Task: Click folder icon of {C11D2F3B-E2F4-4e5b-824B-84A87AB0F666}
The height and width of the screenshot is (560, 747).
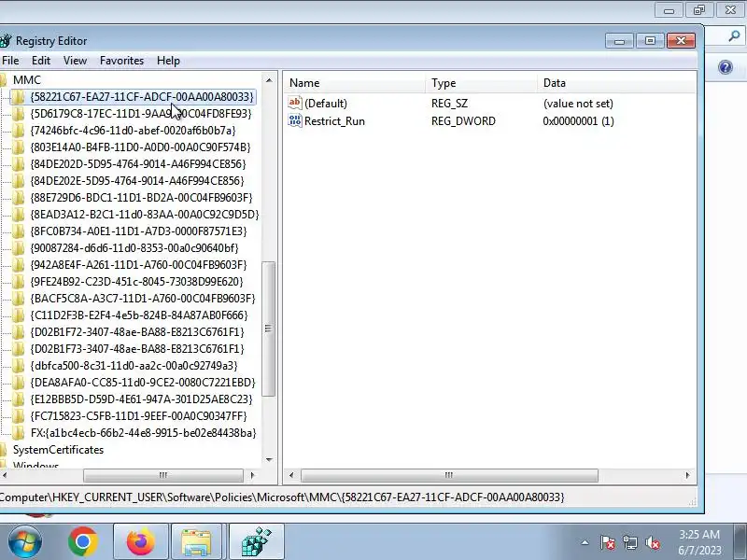Action: coord(18,315)
